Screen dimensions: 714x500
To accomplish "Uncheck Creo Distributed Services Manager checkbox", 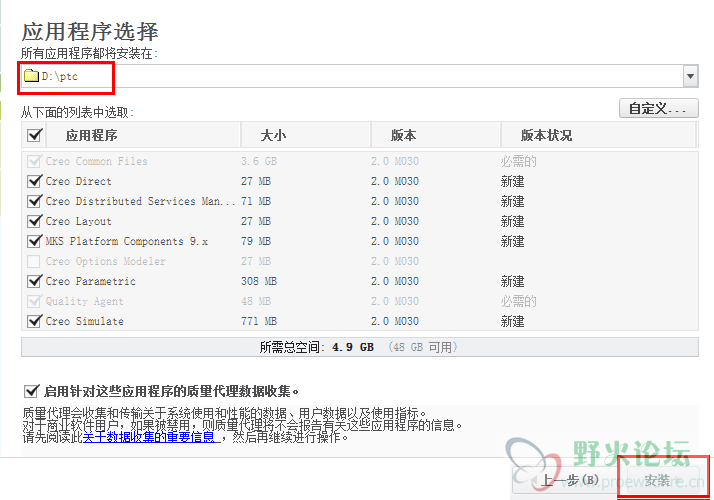I will click(34, 201).
